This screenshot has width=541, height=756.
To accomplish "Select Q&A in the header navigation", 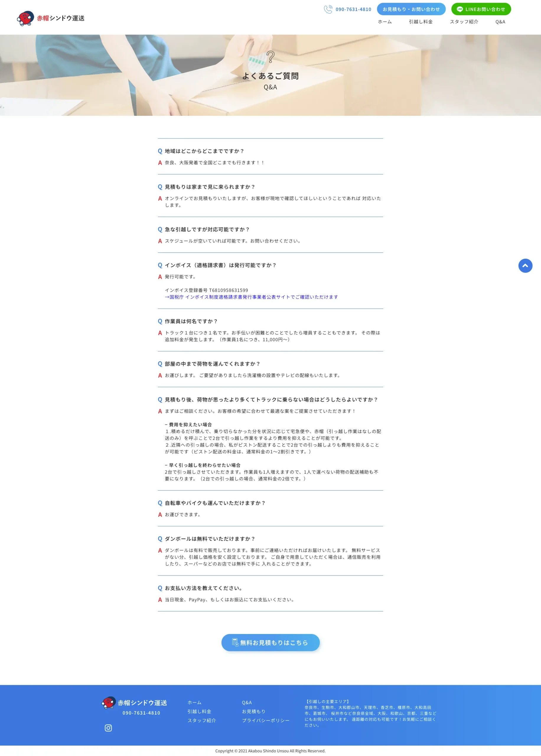I will point(500,22).
